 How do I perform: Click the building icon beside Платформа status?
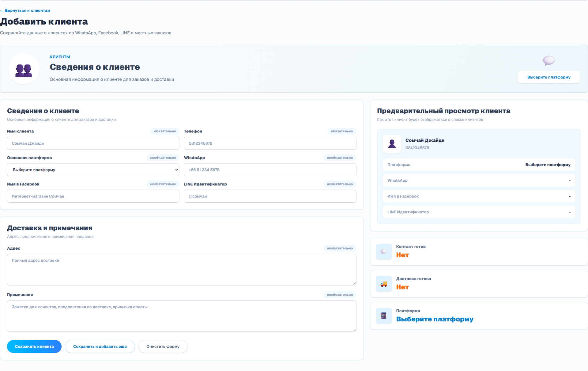(x=384, y=316)
